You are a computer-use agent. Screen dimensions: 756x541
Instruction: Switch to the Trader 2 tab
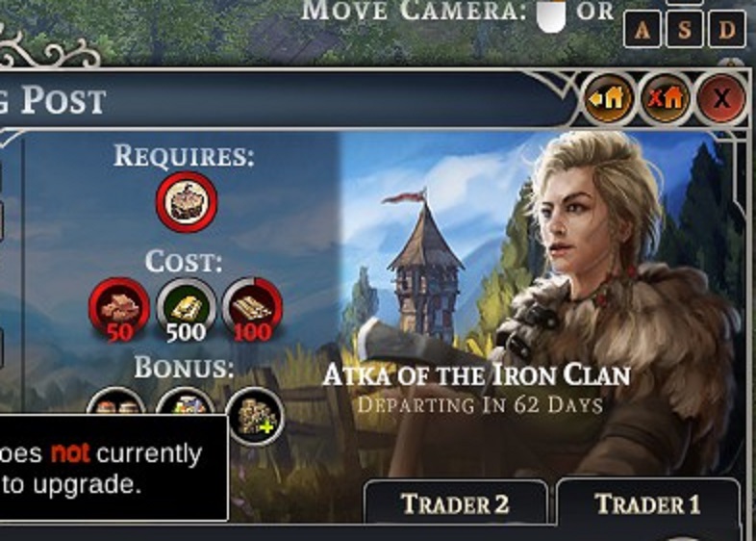pyautogui.click(x=456, y=502)
